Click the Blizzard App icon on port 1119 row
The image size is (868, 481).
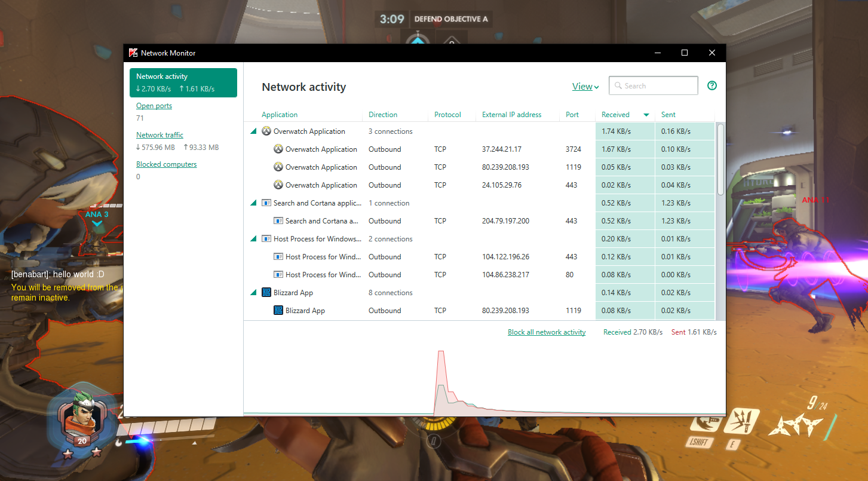[278, 311]
